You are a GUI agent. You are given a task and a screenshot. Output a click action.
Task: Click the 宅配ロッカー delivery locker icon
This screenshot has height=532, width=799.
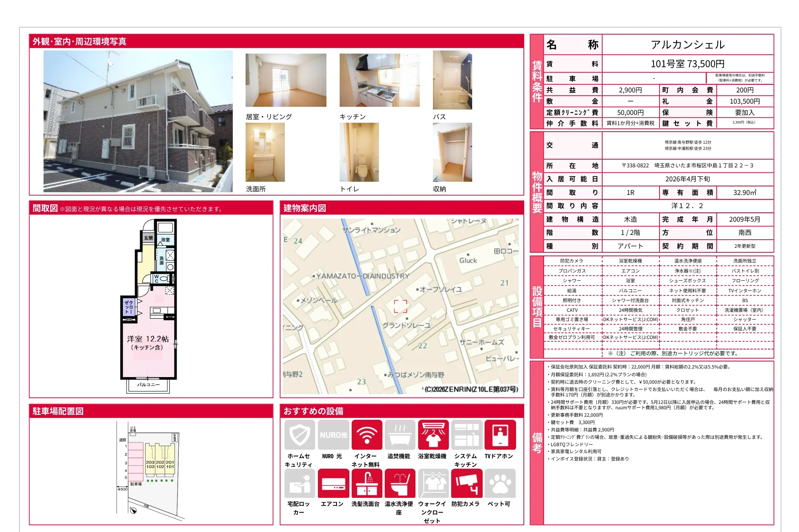tap(300, 483)
